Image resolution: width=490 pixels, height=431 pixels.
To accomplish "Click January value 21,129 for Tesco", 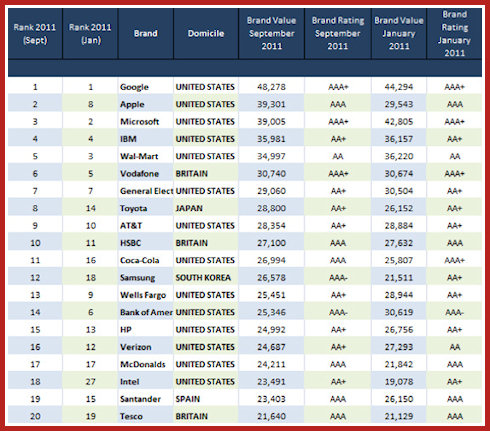I will pyautogui.click(x=399, y=416).
